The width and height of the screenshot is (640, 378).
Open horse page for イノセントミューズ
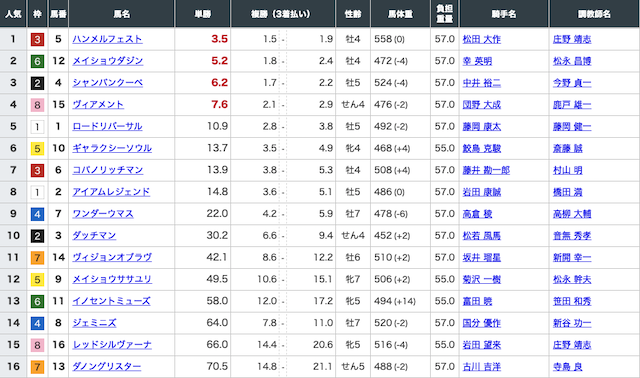tap(111, 301)
